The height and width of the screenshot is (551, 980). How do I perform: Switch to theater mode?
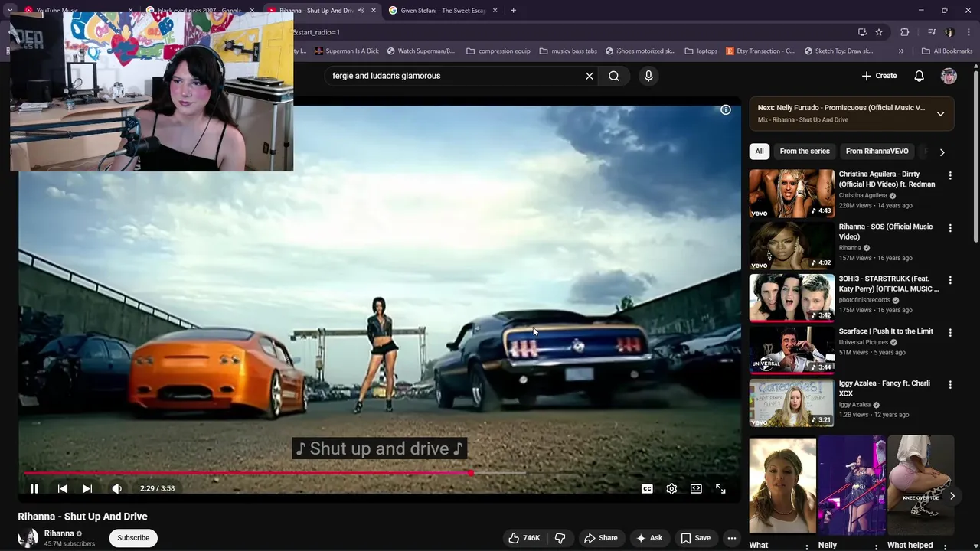coord(696,488)
